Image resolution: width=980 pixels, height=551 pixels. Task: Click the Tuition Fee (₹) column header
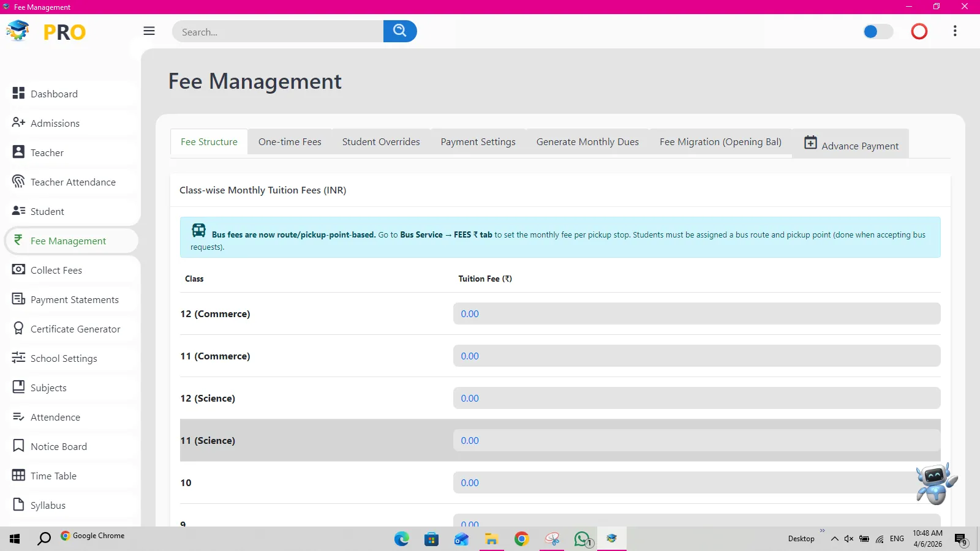point(485,279)
